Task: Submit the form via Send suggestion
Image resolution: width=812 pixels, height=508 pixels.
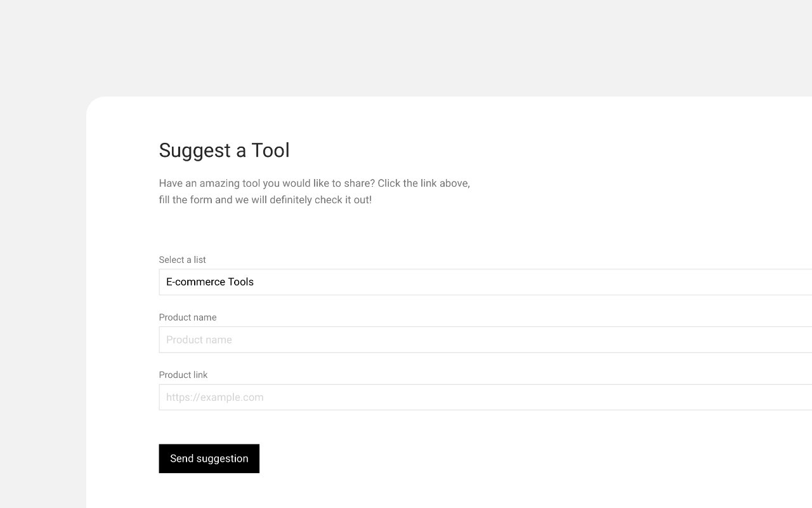Action: pyautogui.click(x=209, y=458)
